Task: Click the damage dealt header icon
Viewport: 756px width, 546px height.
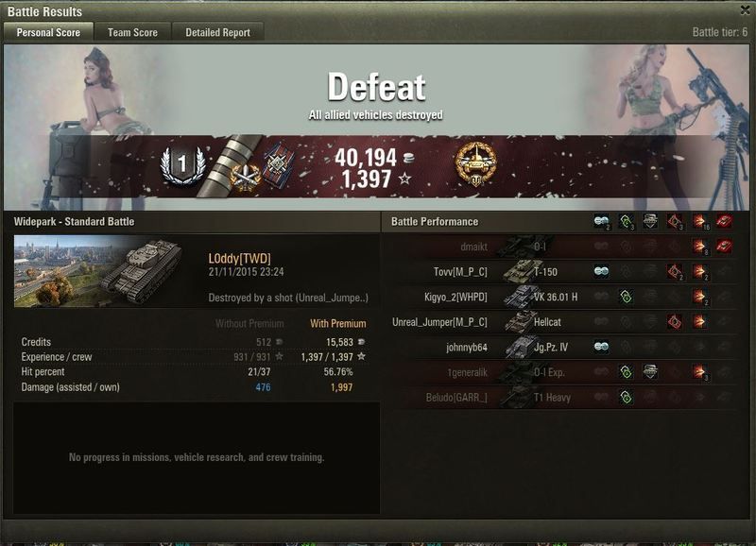Action: [699, 221]
